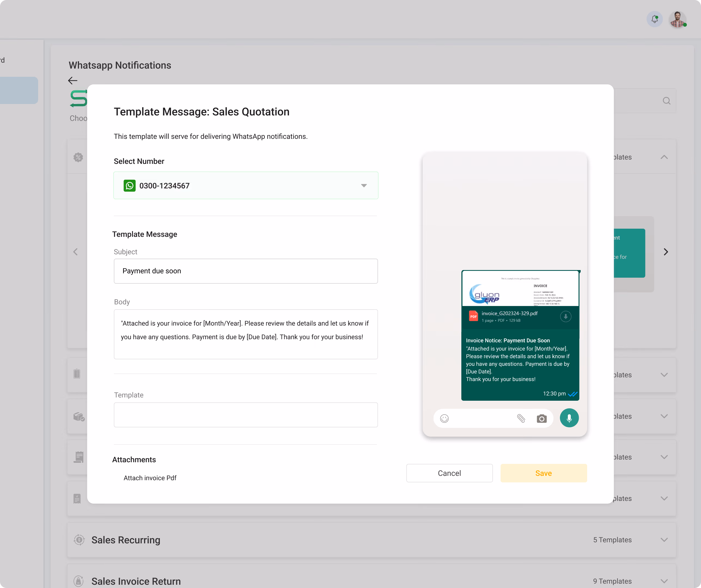Save the Sales Quotation template
Image resolution: width=701 pixels, height=588 pixels.
543,473
